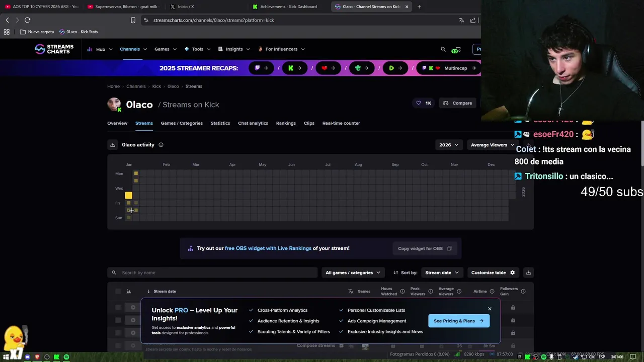Open All games / categories filter
Viewport: 644px width, 362px height.
click(x=352, y=273)
